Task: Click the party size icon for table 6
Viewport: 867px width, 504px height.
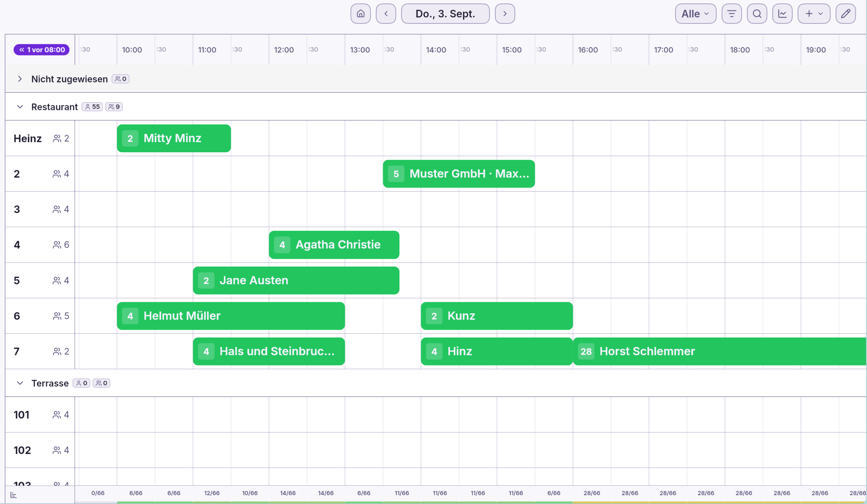Action: [57, 315]
